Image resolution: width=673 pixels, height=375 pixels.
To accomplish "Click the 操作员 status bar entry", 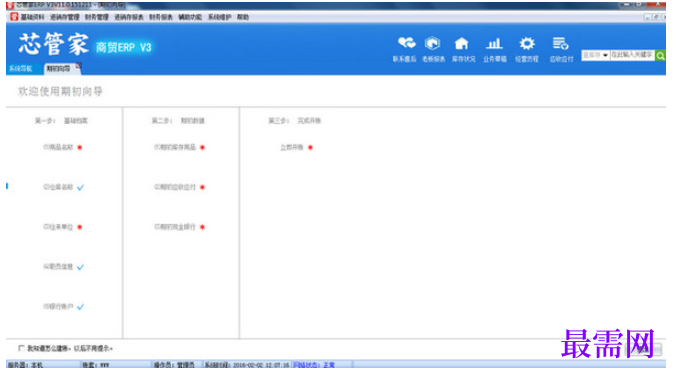I will [174, 365].
